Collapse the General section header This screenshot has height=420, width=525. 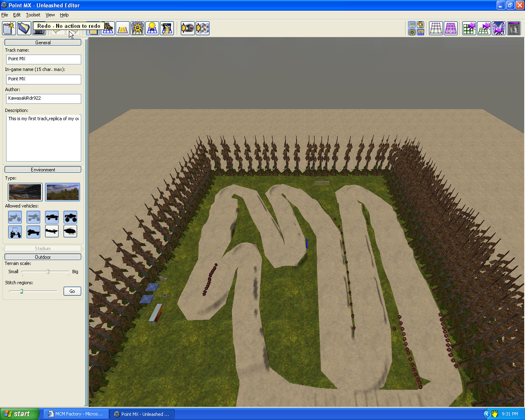click(x=43, y=42)
